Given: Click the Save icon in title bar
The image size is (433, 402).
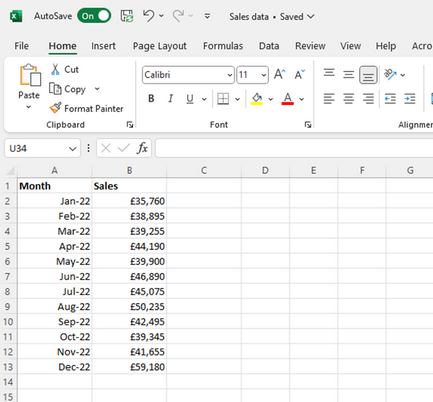Looking at the screenshot, I should tap(127, 16).
